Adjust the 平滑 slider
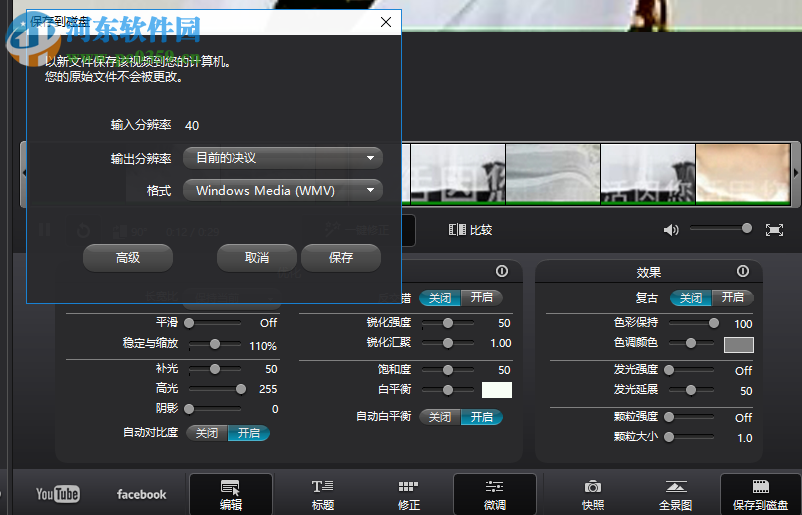The height and width of the screenshot is (515, 802). click(215, 323)
